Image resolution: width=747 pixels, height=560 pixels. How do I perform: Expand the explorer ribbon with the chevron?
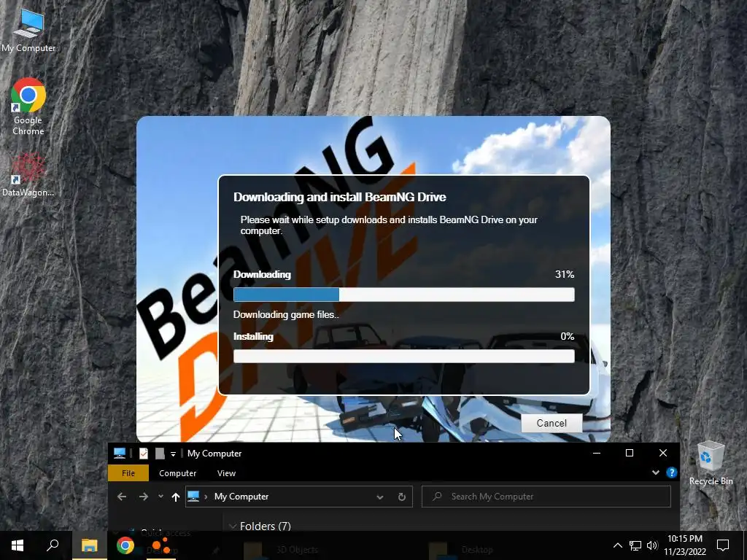[x=656, y=472]
